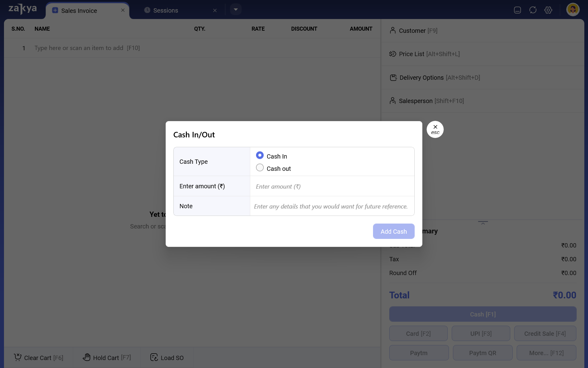Click the Load SO icon
588x368 pixels.
tap(154, 357)
